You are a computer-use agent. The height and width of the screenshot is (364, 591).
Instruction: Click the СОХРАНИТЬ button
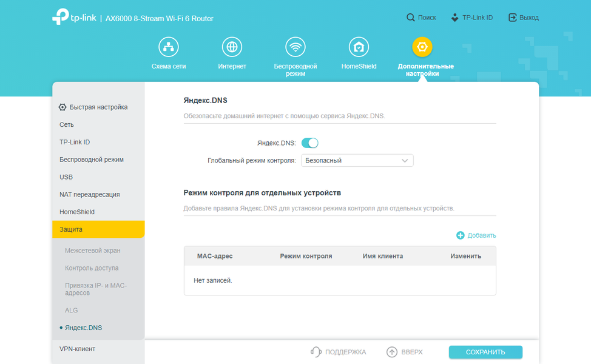(485, 352)
